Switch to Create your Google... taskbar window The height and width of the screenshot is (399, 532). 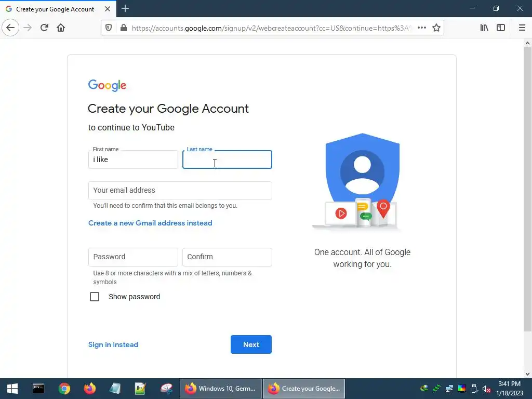pos(304,389)
